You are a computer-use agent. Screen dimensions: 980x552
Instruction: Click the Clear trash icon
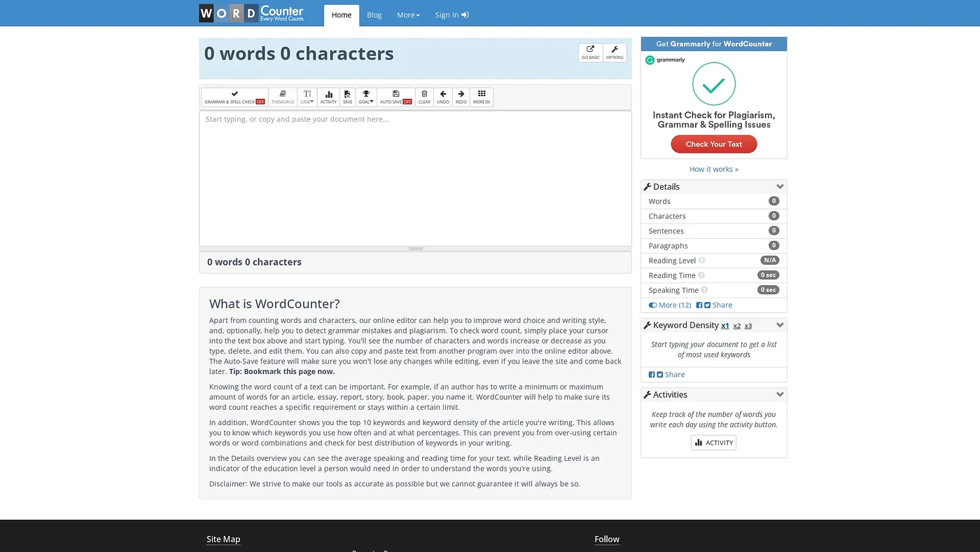click(x=424, y=97)
